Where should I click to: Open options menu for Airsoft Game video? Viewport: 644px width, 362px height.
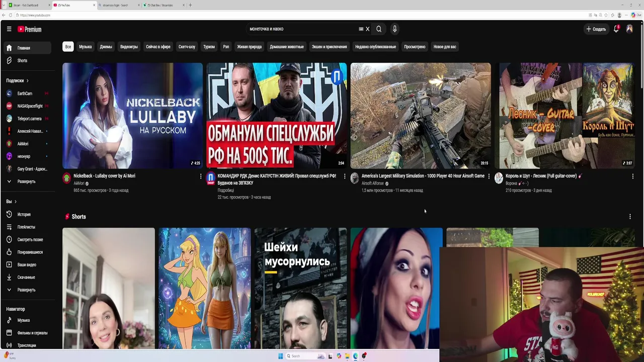489,176
